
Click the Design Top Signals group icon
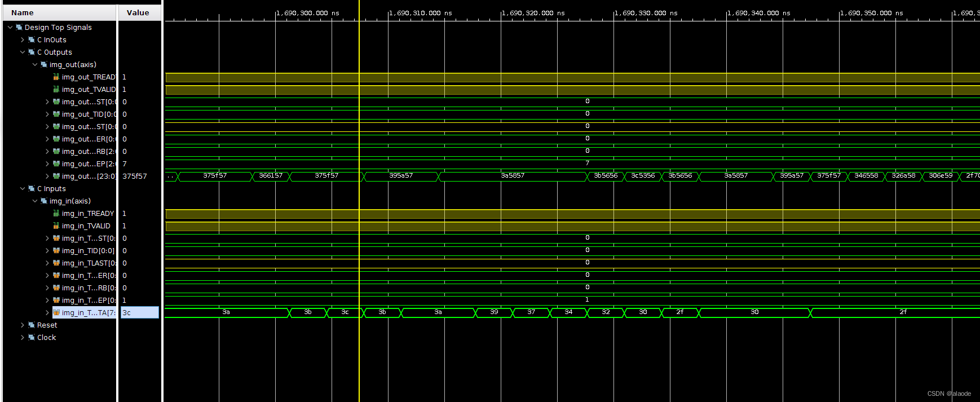(x=19, y=27)
